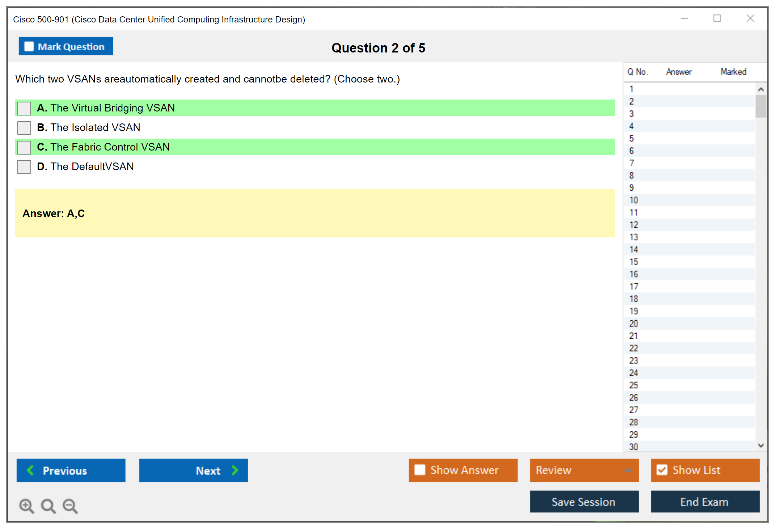
Task: Maximize the exam window
Action: pyautogui.click(x=717, y=18)
